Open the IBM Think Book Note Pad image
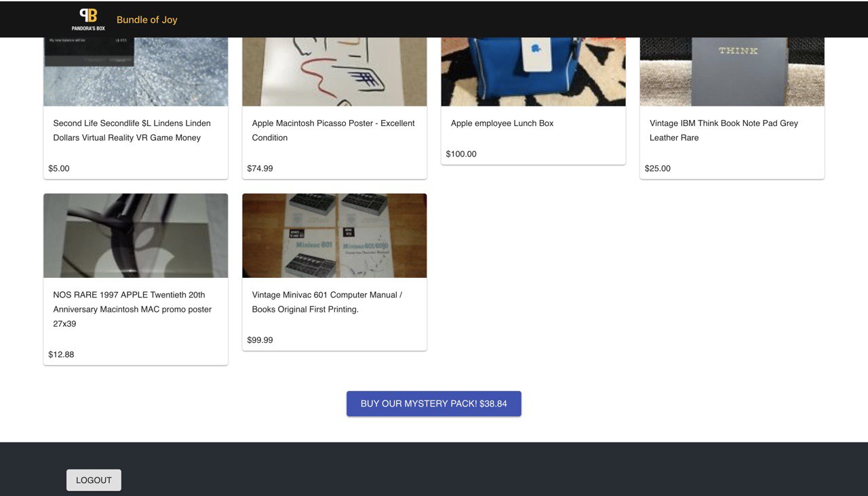 [732, 72]
